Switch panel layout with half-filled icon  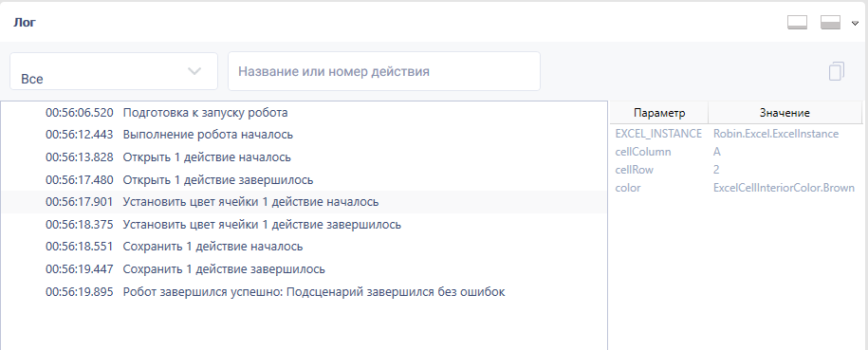(x=830, y=23)
